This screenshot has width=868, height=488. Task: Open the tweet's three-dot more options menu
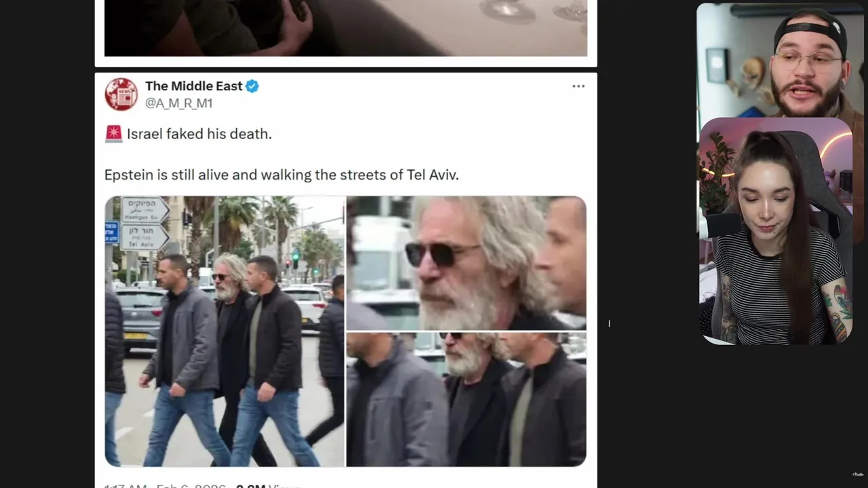(578, 86)
